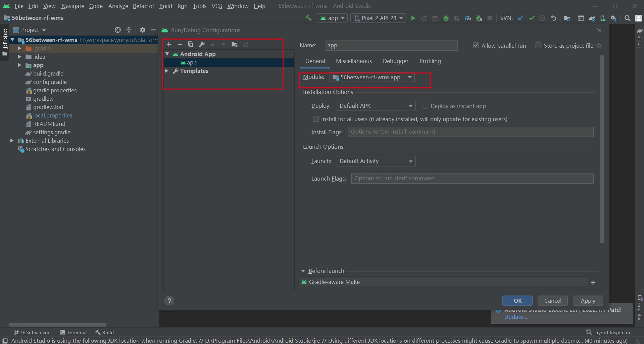Click the help question mark button
644x344 pixels.
click(x=169, y=301)
